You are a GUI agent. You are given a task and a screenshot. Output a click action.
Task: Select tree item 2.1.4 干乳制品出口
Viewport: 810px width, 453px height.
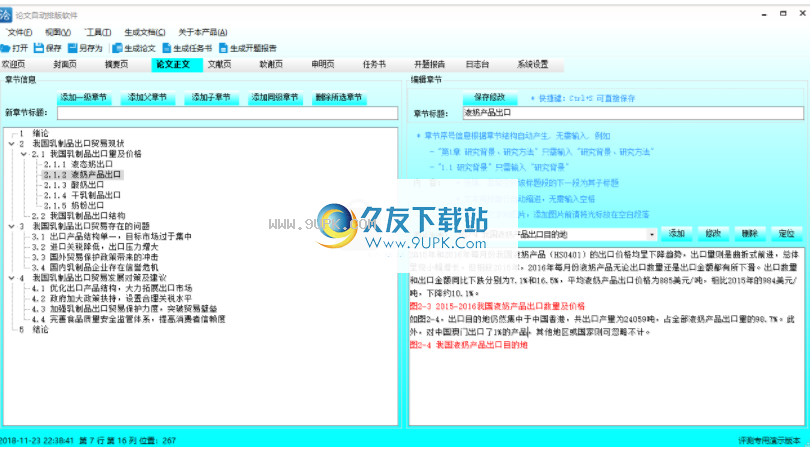(x=82, y=195)
